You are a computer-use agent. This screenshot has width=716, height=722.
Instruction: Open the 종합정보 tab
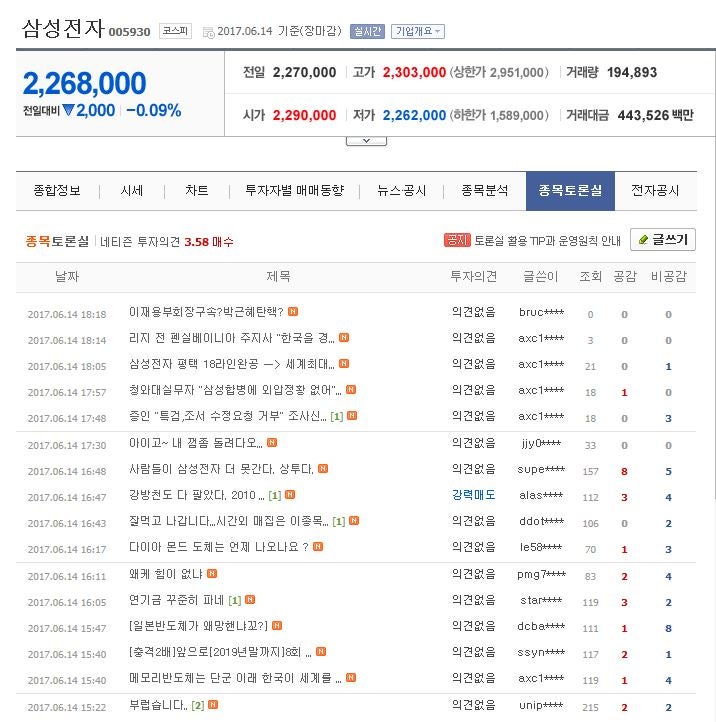pos(57,191)
